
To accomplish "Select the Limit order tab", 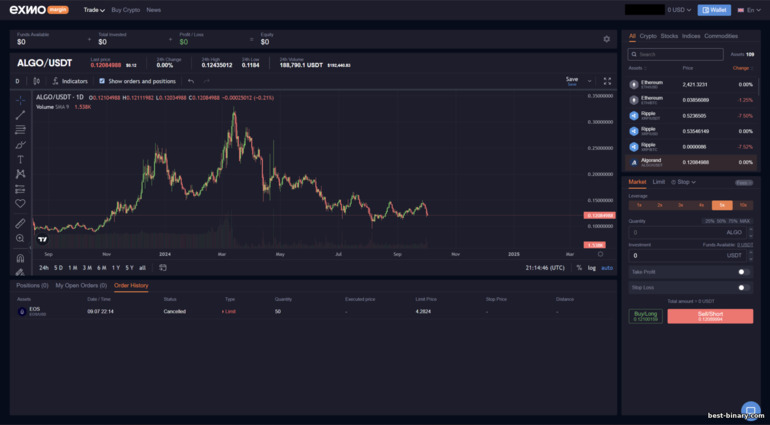I will pos(659,182).
